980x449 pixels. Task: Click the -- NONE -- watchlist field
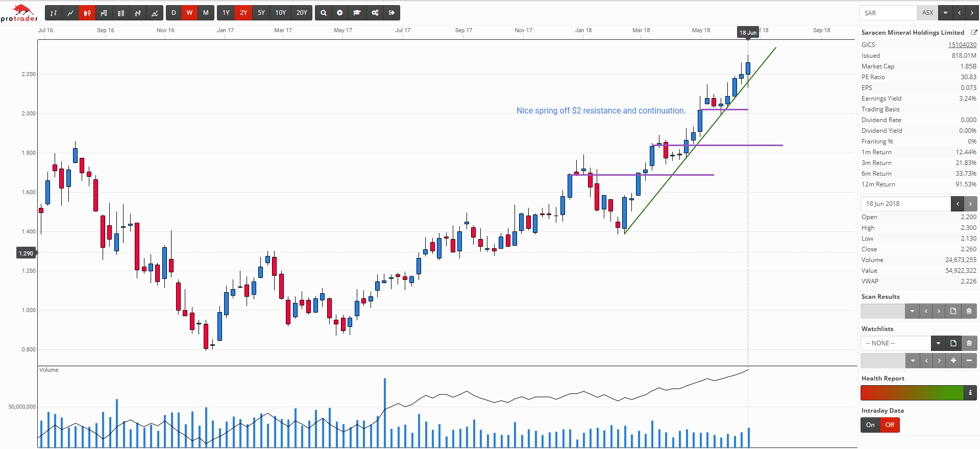coord(896,343)
